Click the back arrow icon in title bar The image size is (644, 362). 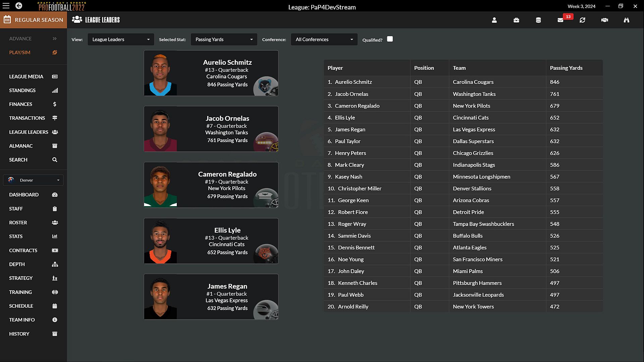(19, 6)
